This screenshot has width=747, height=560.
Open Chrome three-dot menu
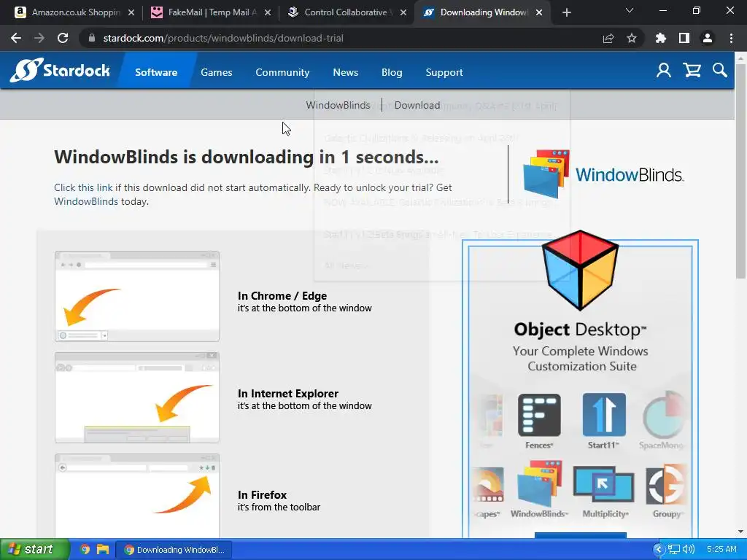(x=731, y=38)
